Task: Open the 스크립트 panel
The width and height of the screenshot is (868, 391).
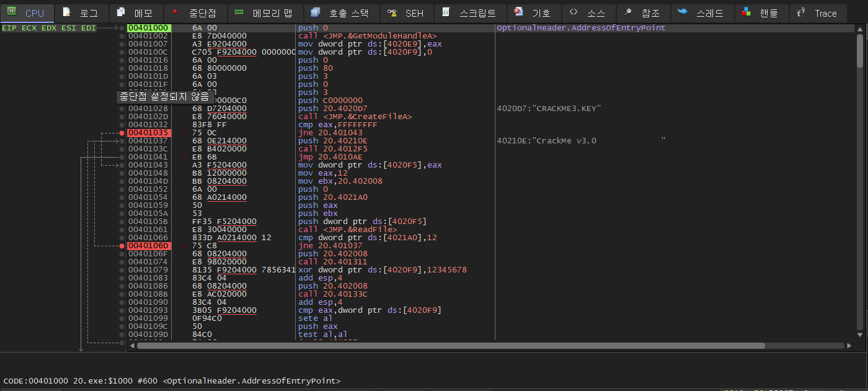Action: (468, 12)
